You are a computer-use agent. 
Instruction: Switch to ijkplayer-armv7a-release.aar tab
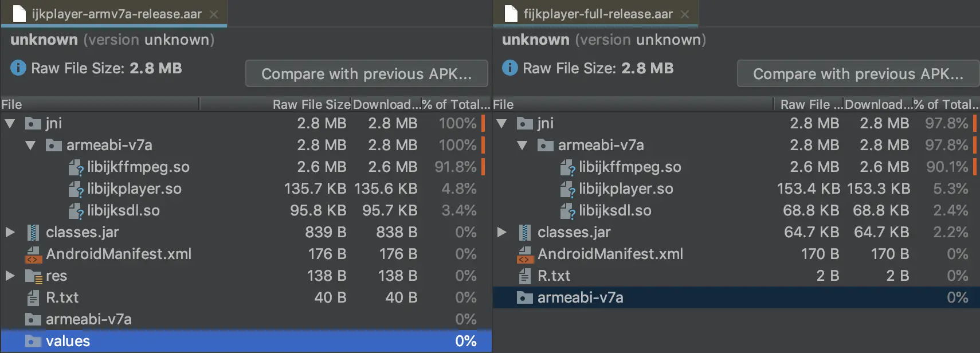coord(116,14)
